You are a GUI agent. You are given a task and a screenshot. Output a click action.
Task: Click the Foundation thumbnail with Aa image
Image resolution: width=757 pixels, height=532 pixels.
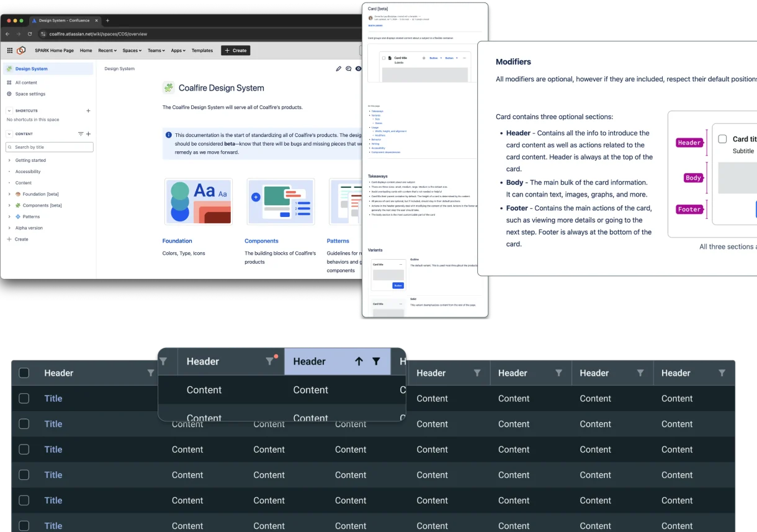coord(199,202)
